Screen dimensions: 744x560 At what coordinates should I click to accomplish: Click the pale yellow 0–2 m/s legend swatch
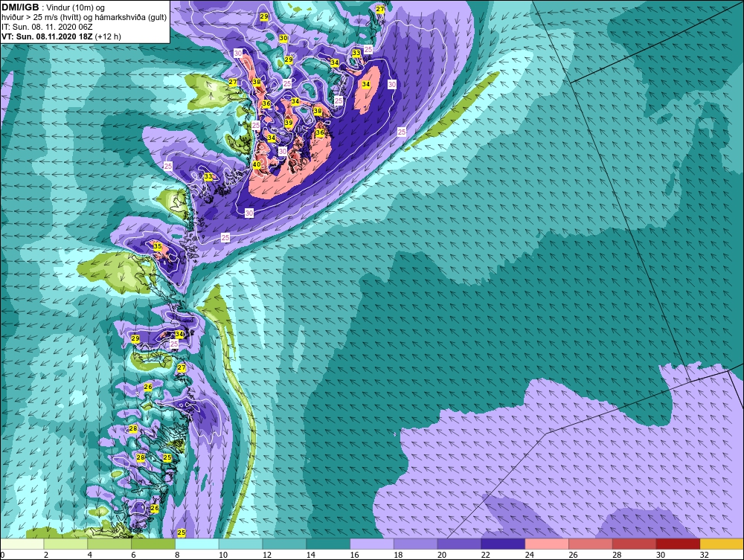22,544
